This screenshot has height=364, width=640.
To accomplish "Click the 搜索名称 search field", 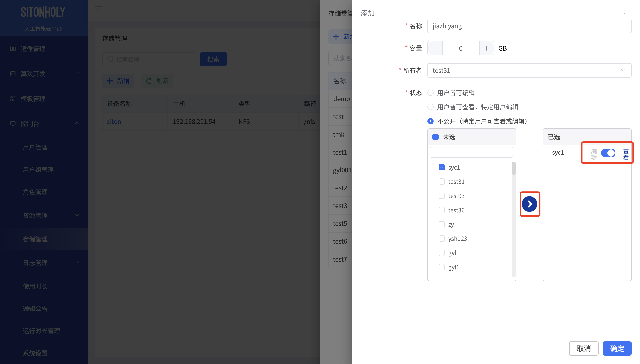I will [148, 59].
